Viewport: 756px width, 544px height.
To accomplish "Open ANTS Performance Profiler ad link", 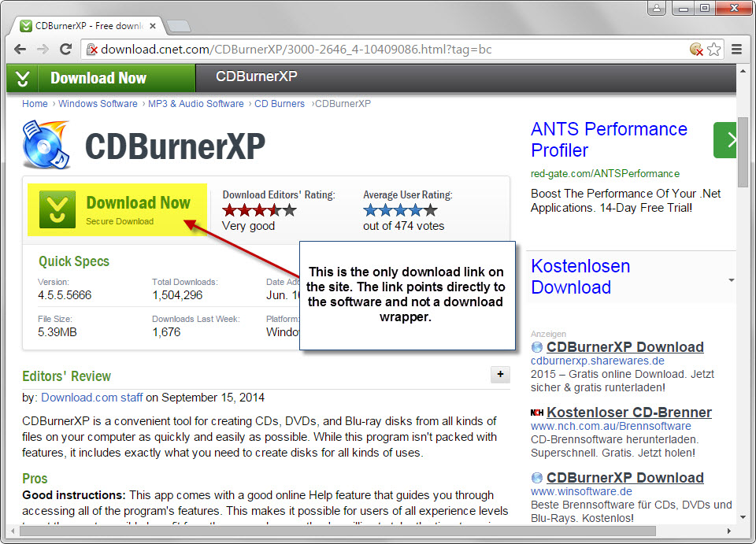I will tap(609, 139).
